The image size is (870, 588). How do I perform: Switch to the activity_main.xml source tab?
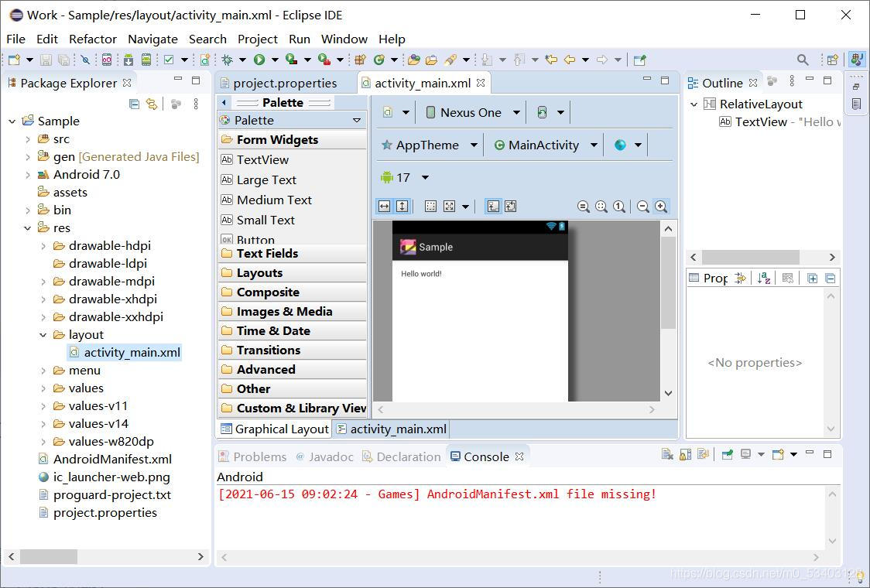point(397,429)
